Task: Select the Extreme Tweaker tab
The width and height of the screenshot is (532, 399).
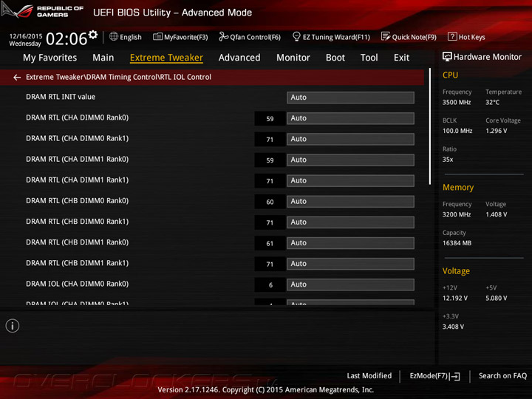Action: (166, 58)
